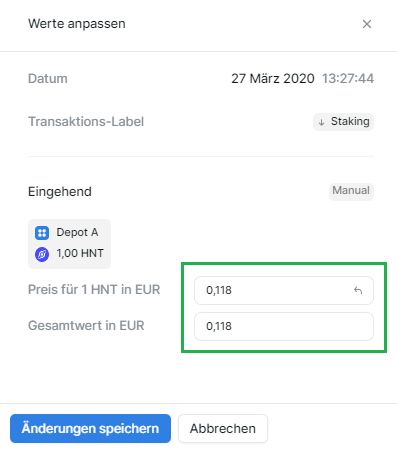Click the 1,00 HNT amount

80,253
